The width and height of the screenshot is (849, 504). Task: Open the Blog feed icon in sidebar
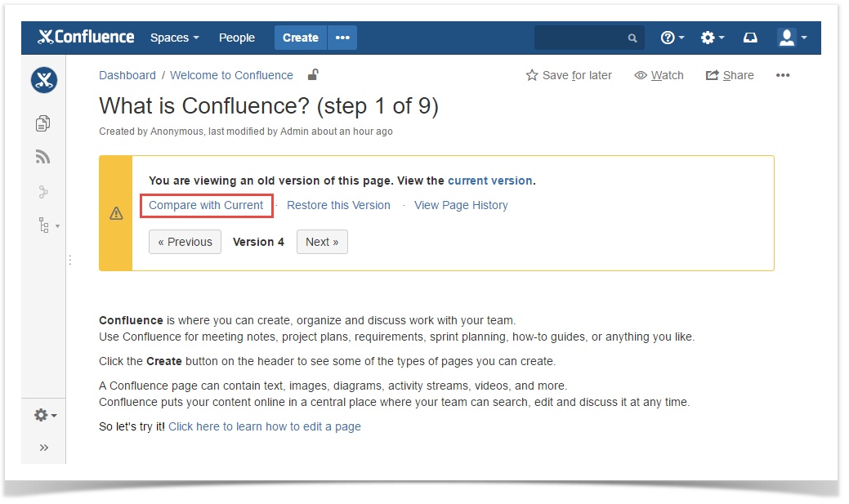click(42, 157)
